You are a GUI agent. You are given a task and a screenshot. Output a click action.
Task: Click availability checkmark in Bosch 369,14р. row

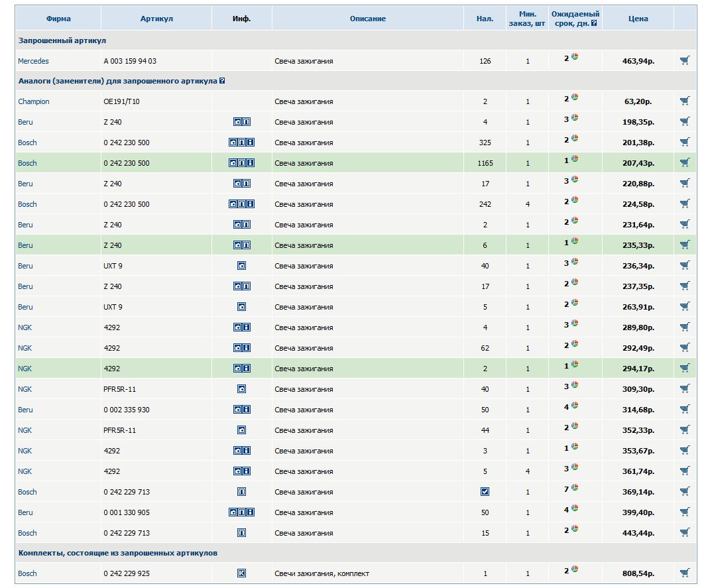click(x=485, y=492)
